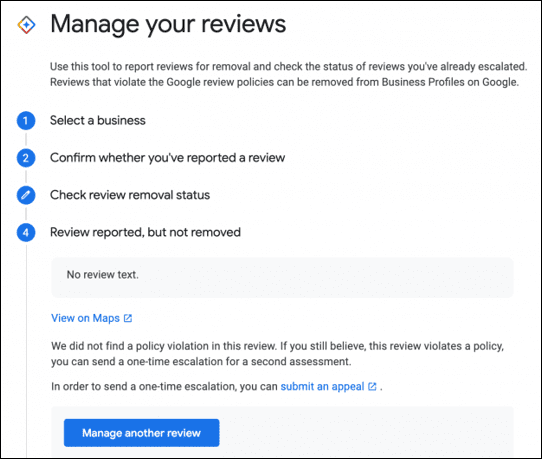Click the one-time escalation instruction sentence
Screen dimensions: 542x459
click(x=217, y=386)
